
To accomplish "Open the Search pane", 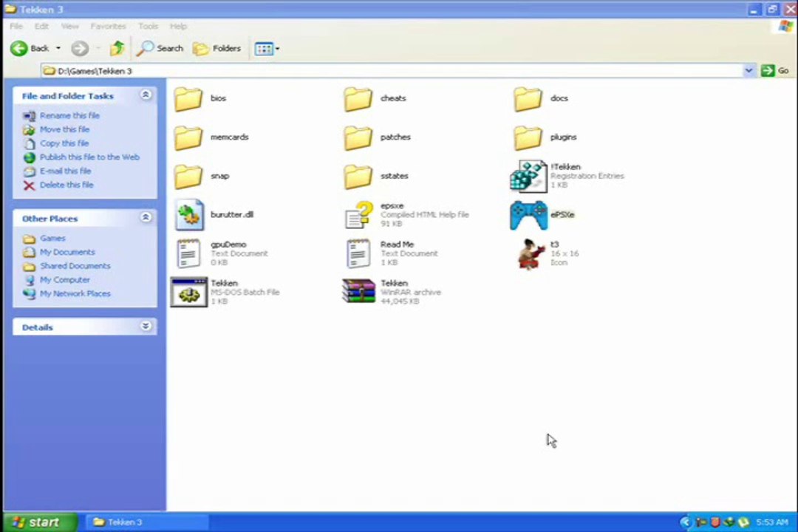I will pos(160,48).
